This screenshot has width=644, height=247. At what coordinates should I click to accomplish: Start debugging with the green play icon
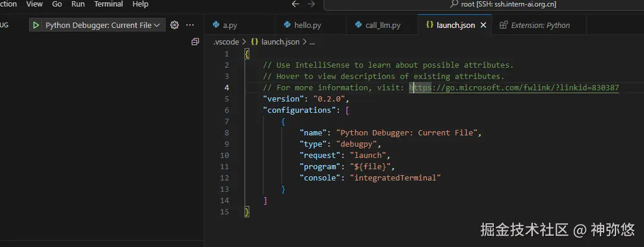click(36, 25)
